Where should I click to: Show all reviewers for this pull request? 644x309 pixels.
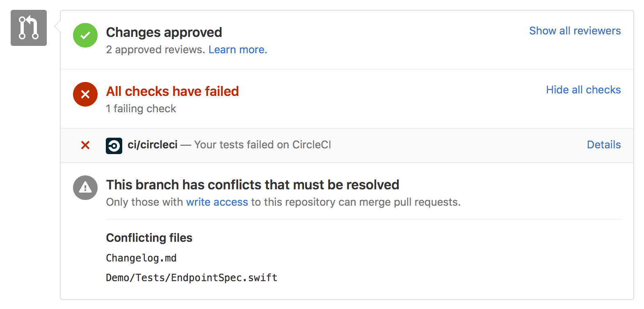pyautogui.click(x=575, y=31)
